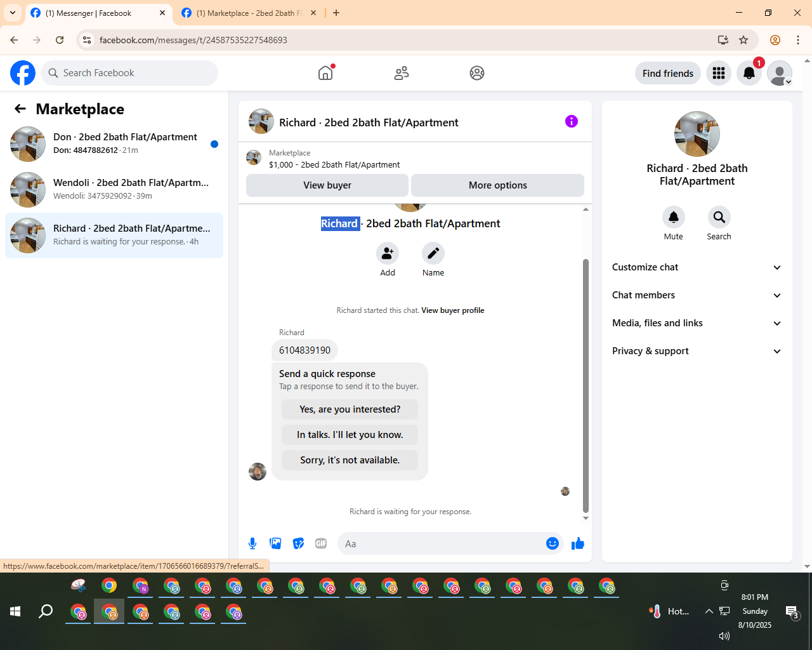This screenshot has height=650, width=812.
Task: Expand Privacy & support section
Action: 697,351
